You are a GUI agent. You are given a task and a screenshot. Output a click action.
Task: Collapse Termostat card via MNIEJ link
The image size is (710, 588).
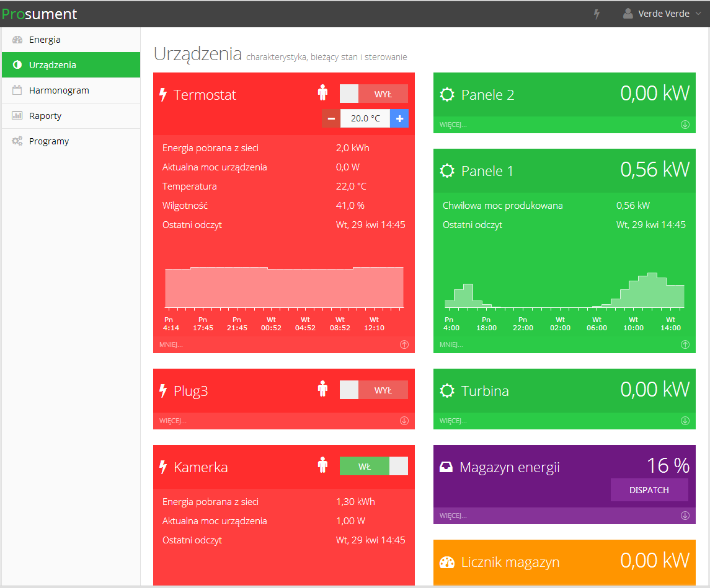click(171, 344)
